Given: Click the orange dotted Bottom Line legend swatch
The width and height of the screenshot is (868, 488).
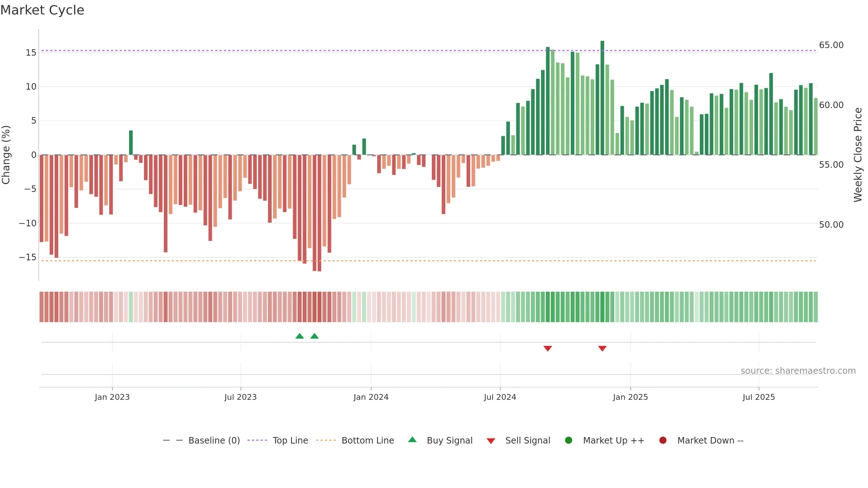Looking at the screenshot, I should 326,440.
